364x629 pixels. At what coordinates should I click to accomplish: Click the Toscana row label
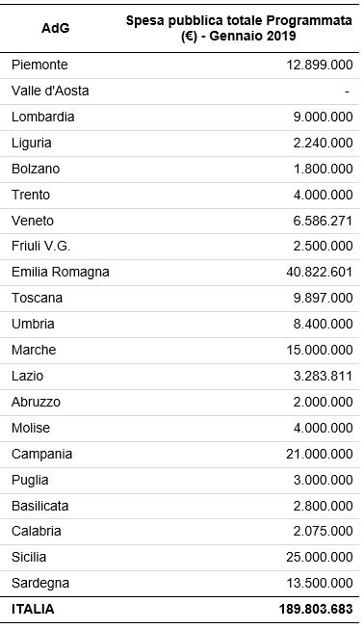click(37, 298)
